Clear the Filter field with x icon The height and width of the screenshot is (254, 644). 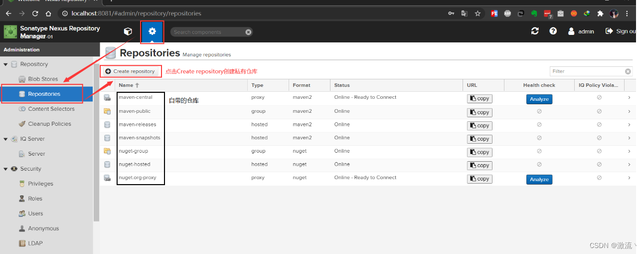click(x=628, y=71)
